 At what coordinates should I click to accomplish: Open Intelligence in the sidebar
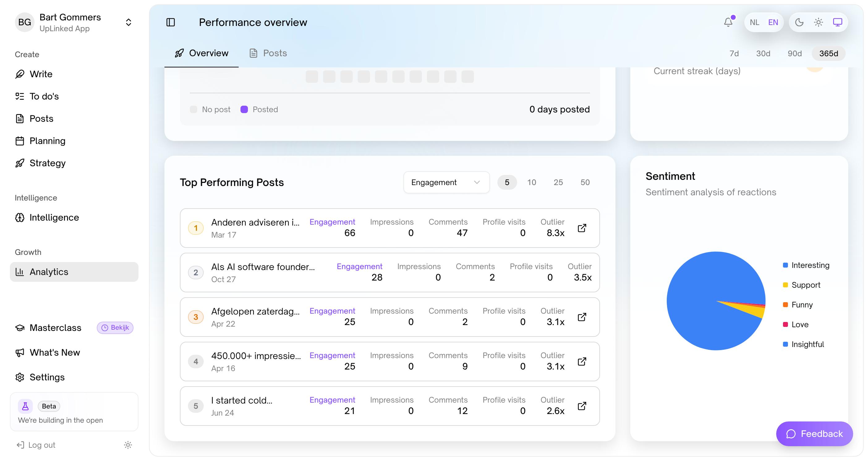(x=74, y=218)
